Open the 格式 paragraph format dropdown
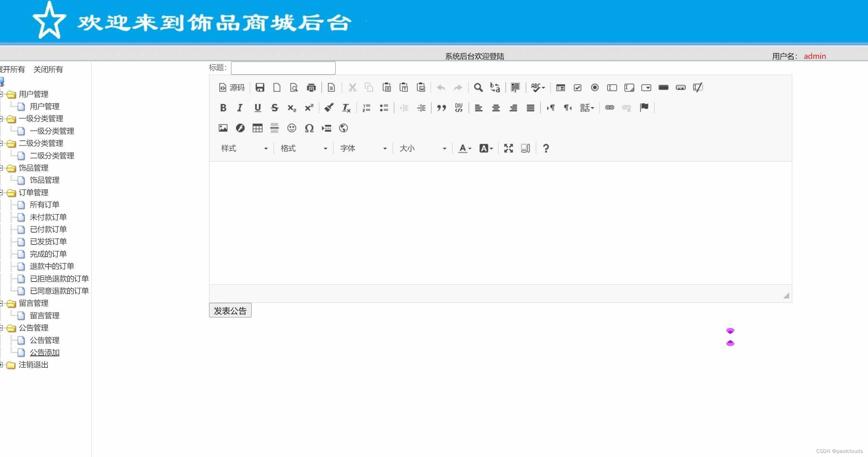This screenshot has height=457, width=868. [303, 148]
